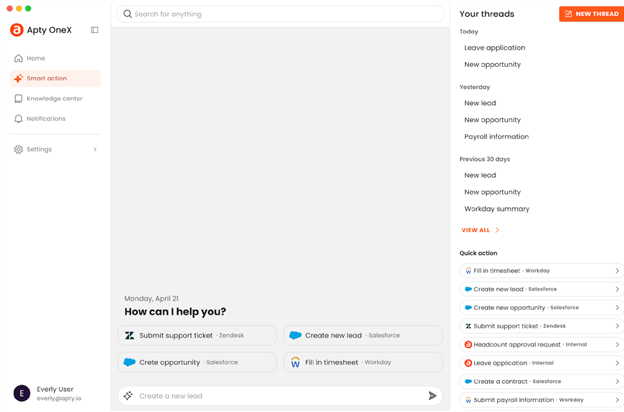Click the sparkle icon in the prompt box
This screenshot has width=624, height=412.
tap(128, 396)
